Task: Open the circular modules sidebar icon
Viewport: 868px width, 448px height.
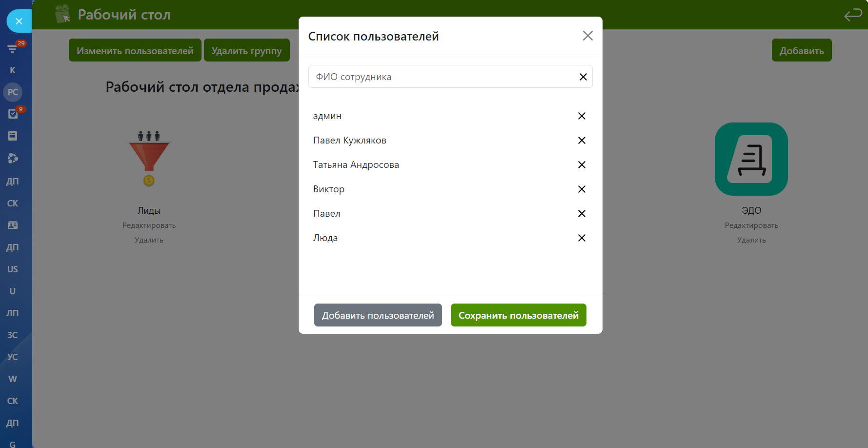Action: [x=13, y=158]
